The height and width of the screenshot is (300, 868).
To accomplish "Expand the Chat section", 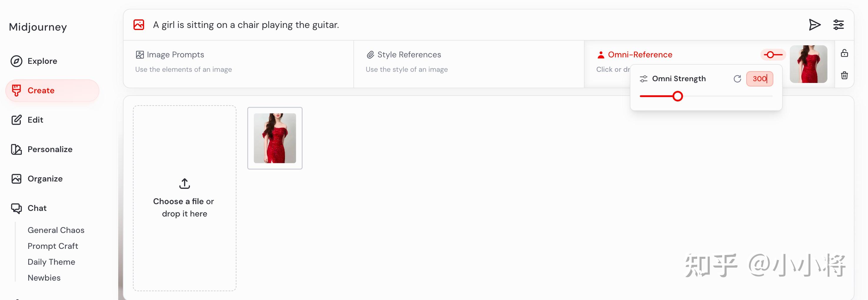I will click(x=37, y=208).
